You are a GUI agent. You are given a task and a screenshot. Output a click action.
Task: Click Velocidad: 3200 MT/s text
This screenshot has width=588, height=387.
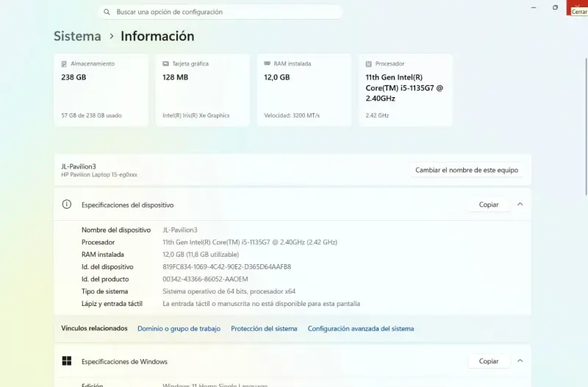point(292,116)
